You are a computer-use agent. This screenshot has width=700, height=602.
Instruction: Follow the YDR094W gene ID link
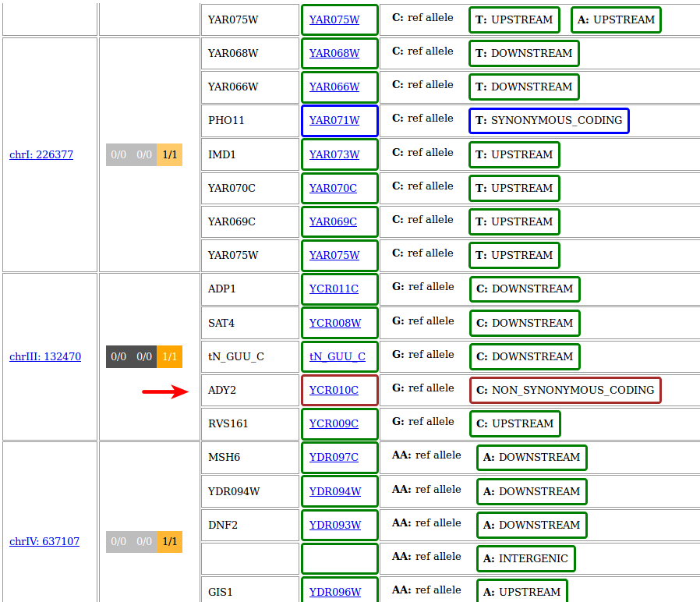[x=335, y=491]
